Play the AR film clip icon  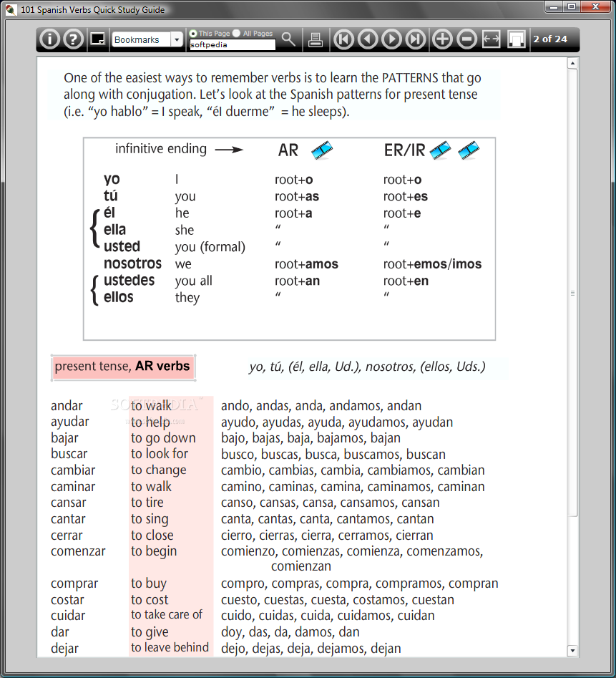[x=322, y=150]
